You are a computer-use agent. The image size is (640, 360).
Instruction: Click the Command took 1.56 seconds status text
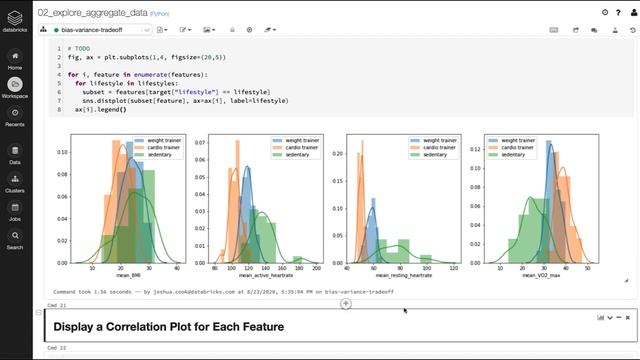pyautogui.click(x=223, y=292)
